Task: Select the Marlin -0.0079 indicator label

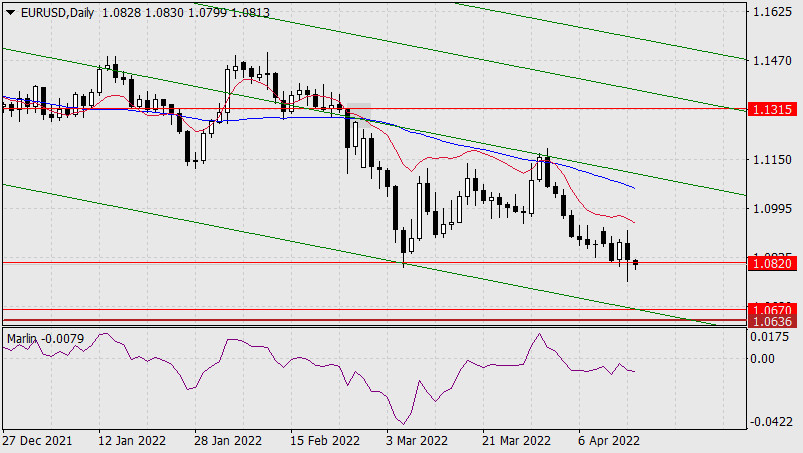Action: [46, 339]
